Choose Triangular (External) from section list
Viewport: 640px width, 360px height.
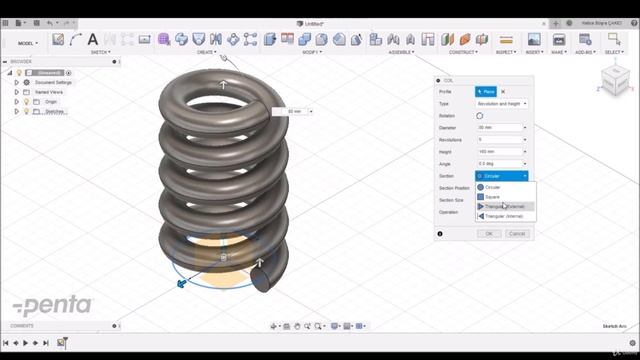(x=506, y=207)
